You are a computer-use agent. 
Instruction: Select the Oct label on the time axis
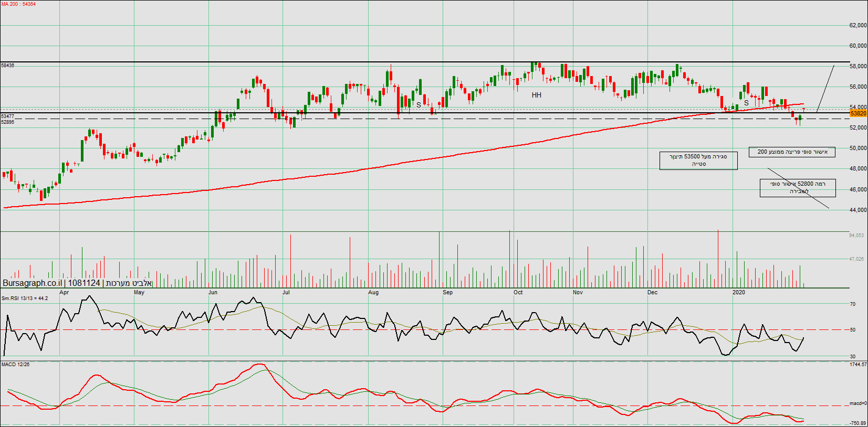point(518,293)
